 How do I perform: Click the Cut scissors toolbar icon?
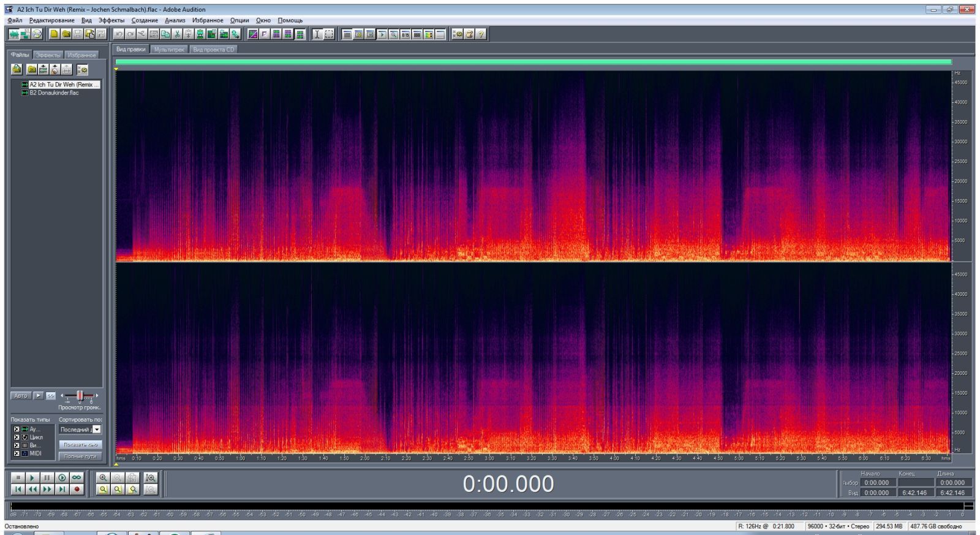(177, 34)
